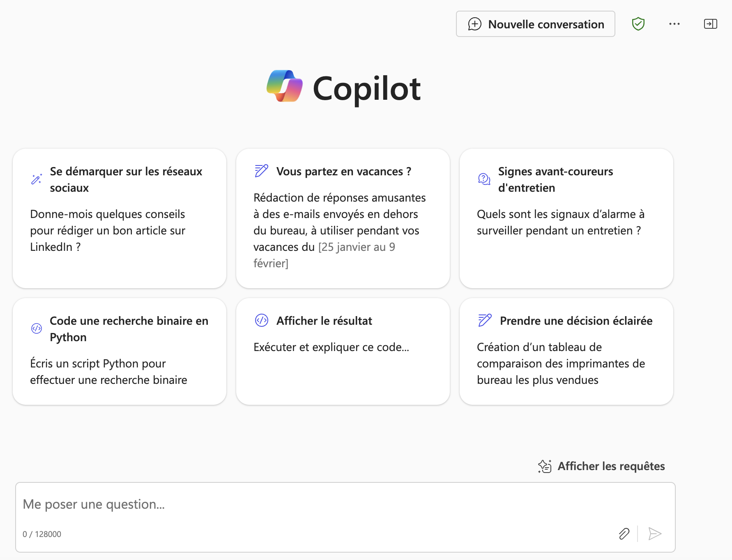Image resolution: width=732 pixels, height=560 pixels.
Task: Open the Afficher les requêtes link
Action: pyautogui.click(x=611, y=466)
